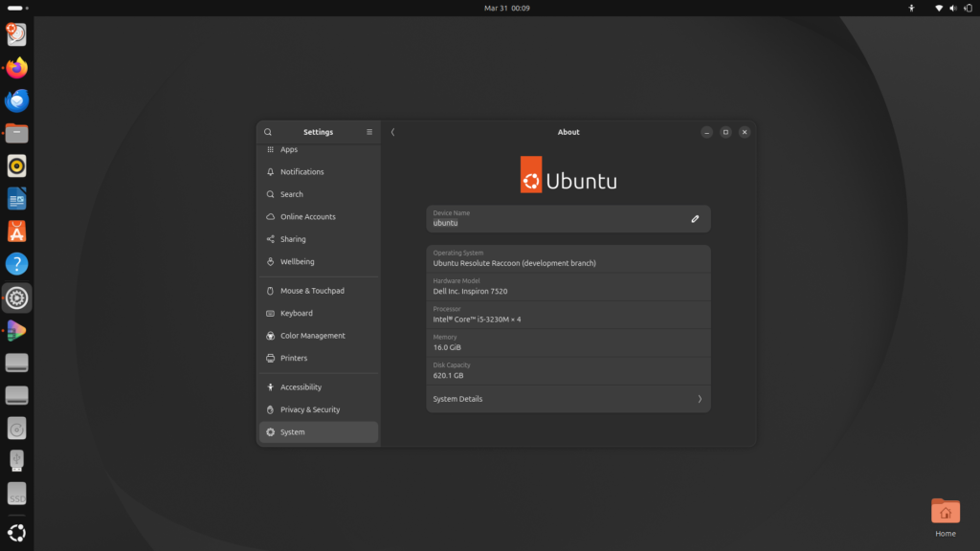Click the pencil icon to edit device name

coord(695,219)
